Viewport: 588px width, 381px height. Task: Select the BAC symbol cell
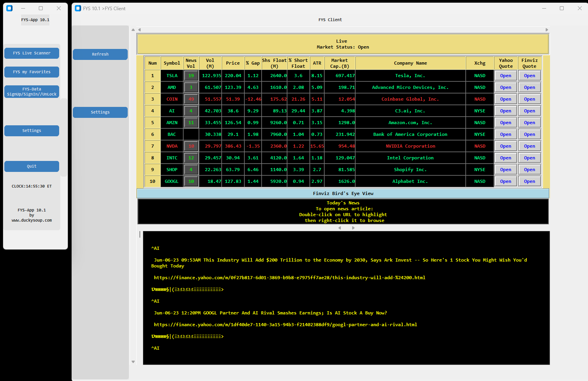[172, 135]
